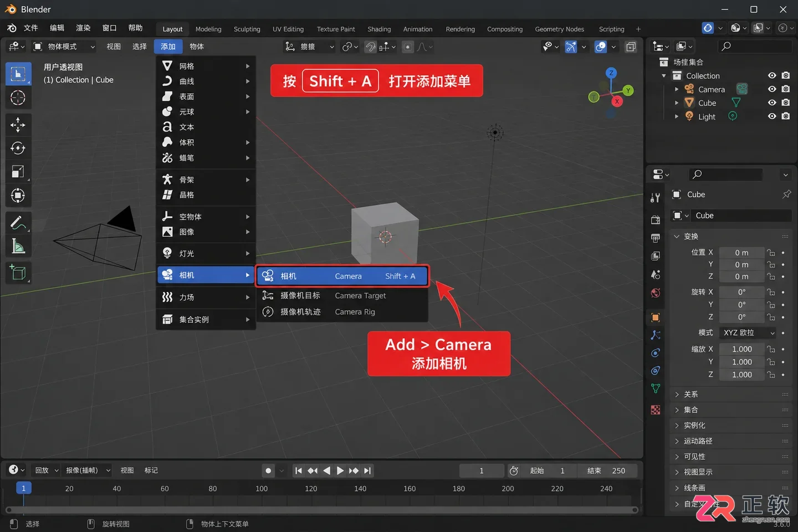
Task: Click the 视图 menu in timeline
Action: 127,470
